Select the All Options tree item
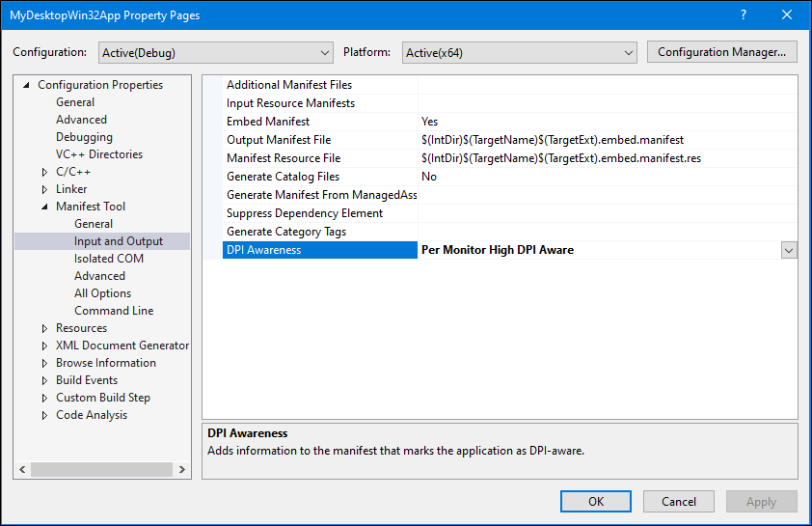Screen dimensions: 812x526 coord(102,293)
